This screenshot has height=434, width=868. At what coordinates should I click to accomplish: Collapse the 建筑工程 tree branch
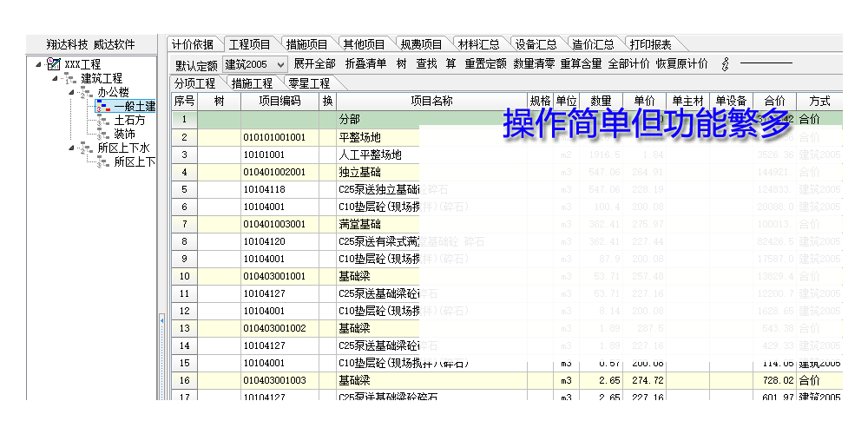click(56, 78)
